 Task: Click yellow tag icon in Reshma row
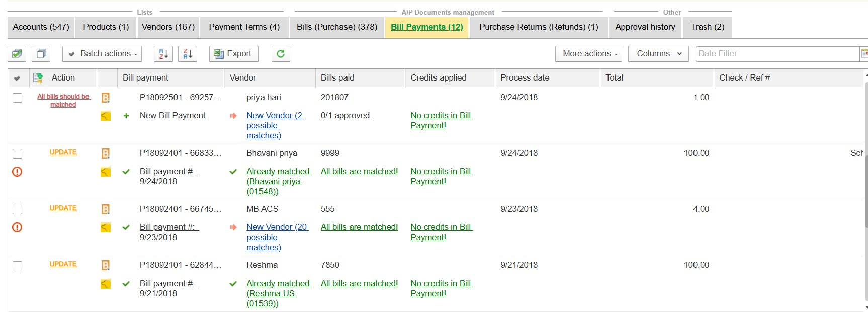(106, 284)
